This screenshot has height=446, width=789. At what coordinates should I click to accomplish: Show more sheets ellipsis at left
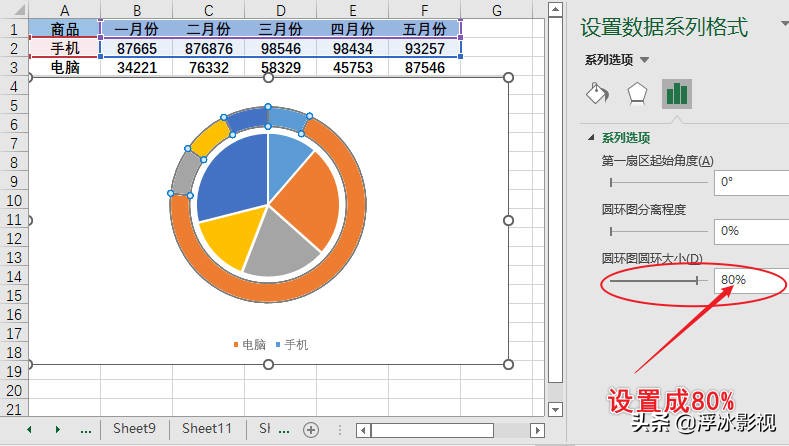tap(86, 430)
